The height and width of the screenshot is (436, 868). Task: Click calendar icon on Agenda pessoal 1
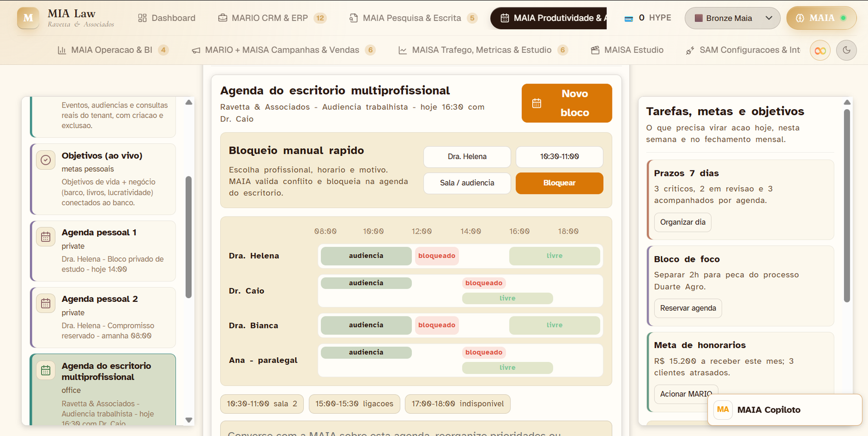46,237
